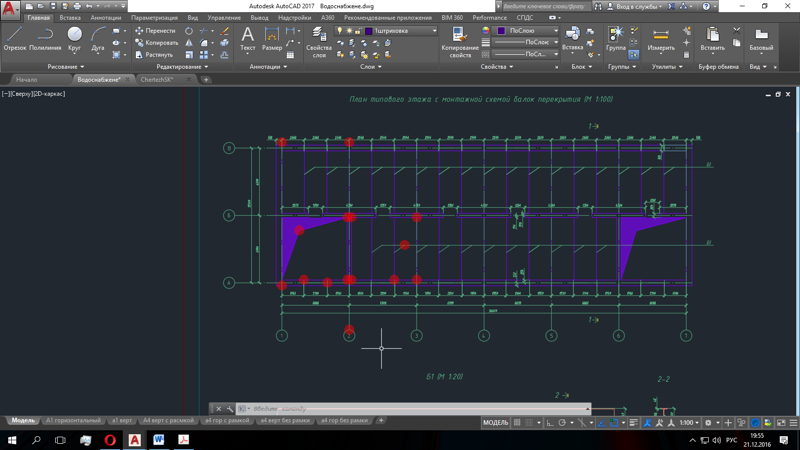Click the cut scissors icon
Screen dimensions: 800x450
[x=736, y=31]
